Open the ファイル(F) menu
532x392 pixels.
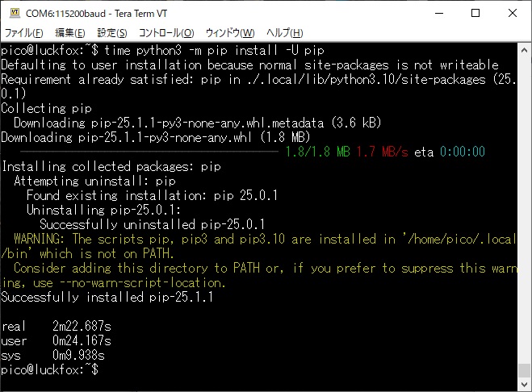pos(24,33)
